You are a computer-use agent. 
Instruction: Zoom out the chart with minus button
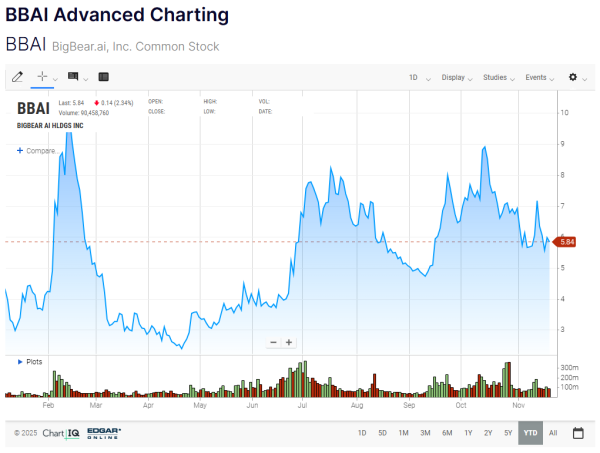tap(273, 342)
